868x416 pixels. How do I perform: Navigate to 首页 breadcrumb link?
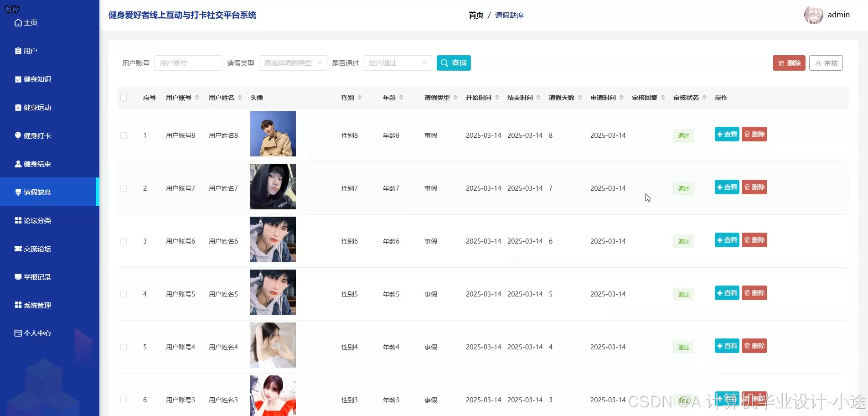click(475, 15)
